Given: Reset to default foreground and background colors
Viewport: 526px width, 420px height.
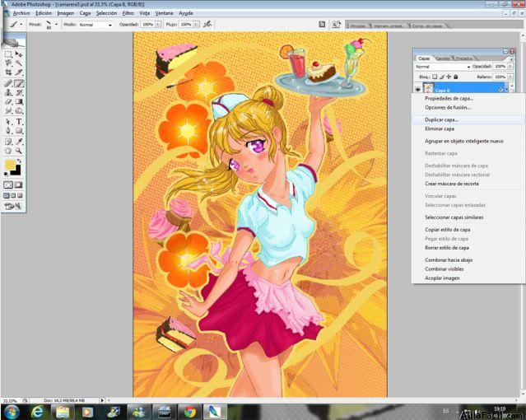Looking at the screenshot, I should point(6,175).
